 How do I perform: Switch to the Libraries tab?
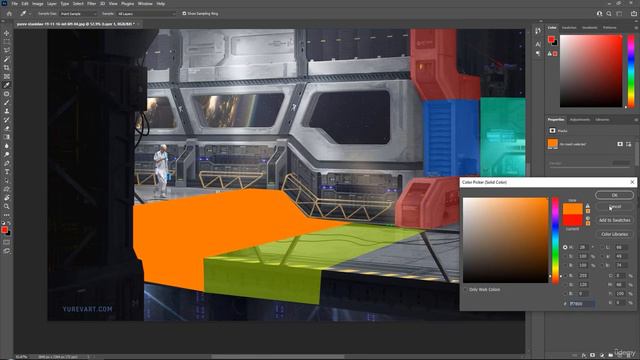[x=602, y=120]
